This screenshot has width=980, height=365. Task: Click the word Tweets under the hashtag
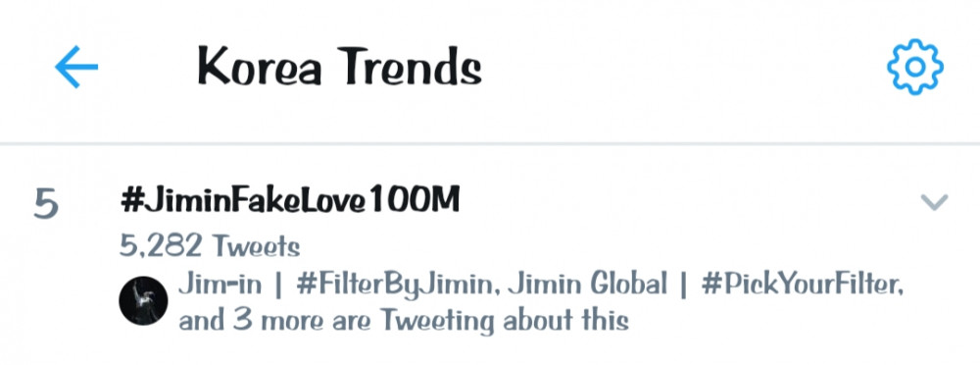click(256, 247)
